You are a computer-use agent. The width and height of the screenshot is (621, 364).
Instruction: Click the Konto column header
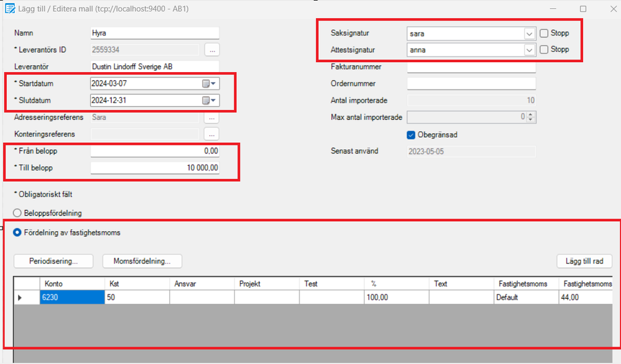click(72, 284)
